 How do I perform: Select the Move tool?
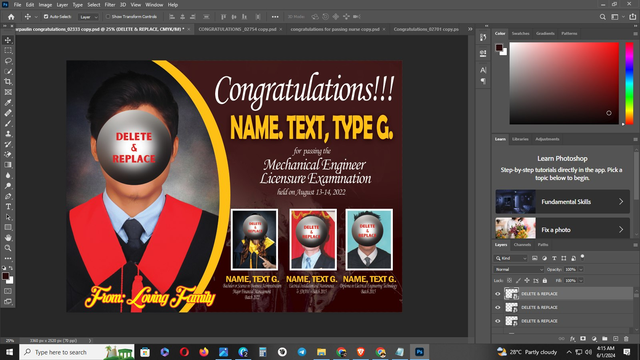tap(8, 40)
